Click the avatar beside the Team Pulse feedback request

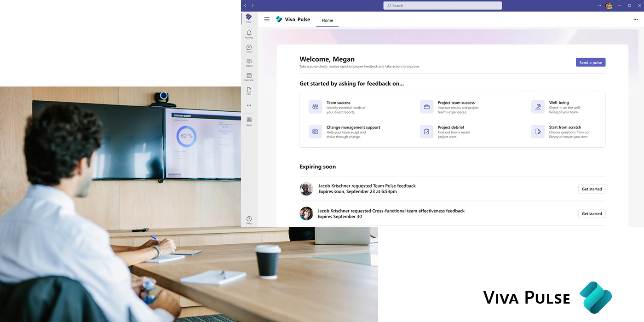point(306,189)
